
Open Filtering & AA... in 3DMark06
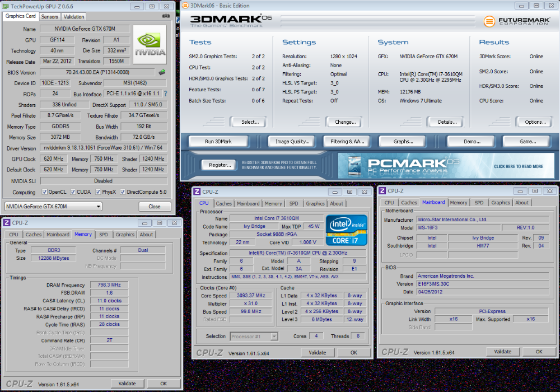[x=347, y=141]
